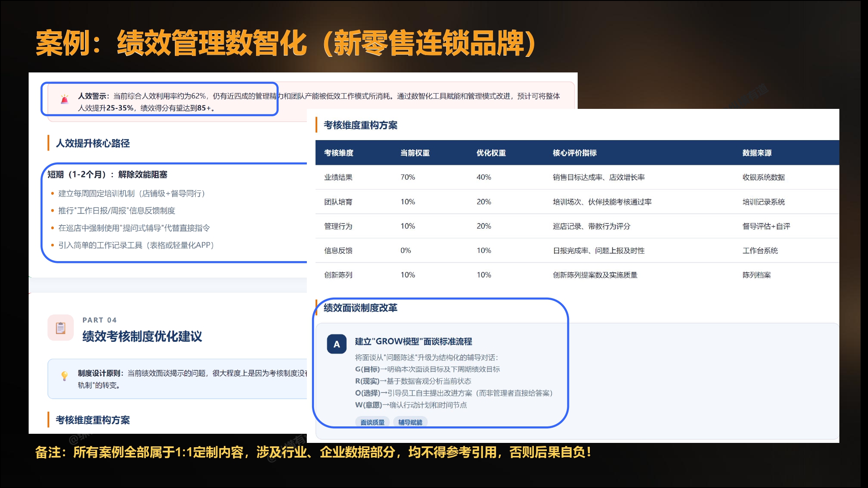Click bullet 在巡店中强制使用"提问式辅导"

(134, 228)
